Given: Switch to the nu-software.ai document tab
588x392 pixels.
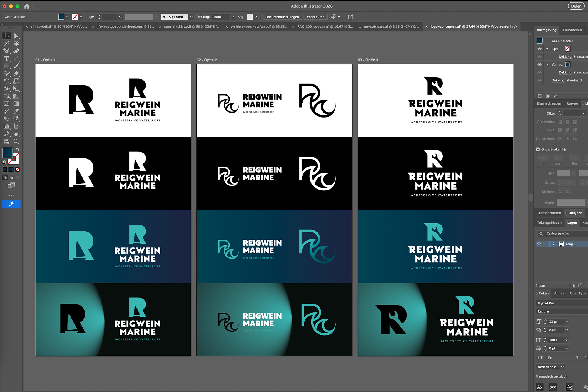Looking at the screenshot, I should coord(391,26).
